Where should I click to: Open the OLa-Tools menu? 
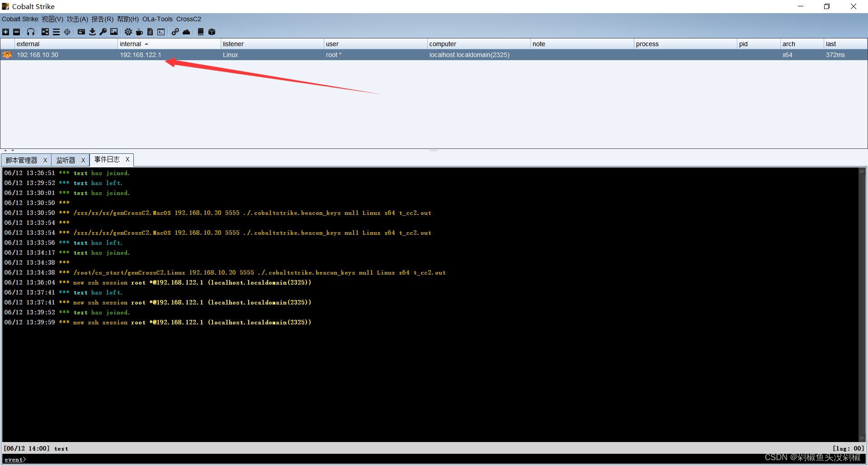click(x=157, y=19)
